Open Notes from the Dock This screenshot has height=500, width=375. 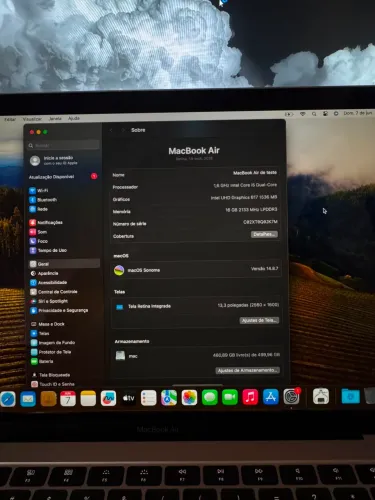tap(88, 398)
